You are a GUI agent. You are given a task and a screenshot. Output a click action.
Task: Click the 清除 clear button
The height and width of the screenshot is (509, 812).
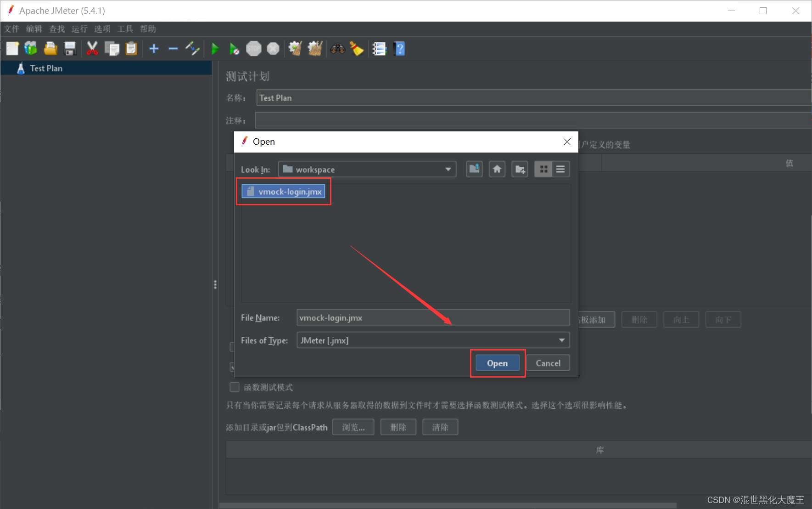[440, 427]
